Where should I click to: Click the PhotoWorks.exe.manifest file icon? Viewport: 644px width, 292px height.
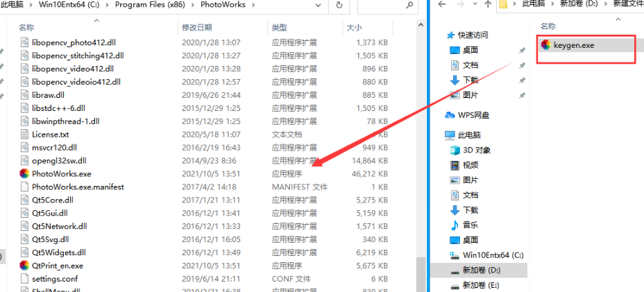pos(25,187)
